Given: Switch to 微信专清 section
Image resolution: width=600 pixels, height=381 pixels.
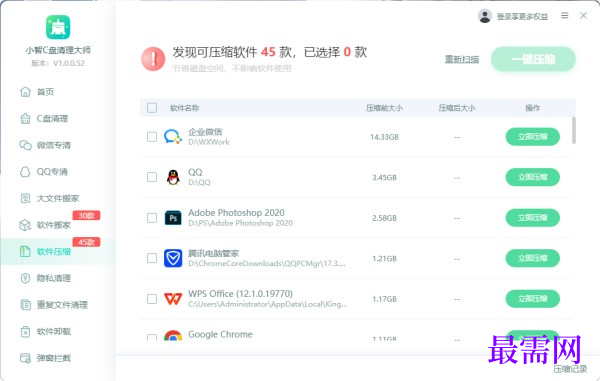Looking at the screenshot, I should [54, 145].
